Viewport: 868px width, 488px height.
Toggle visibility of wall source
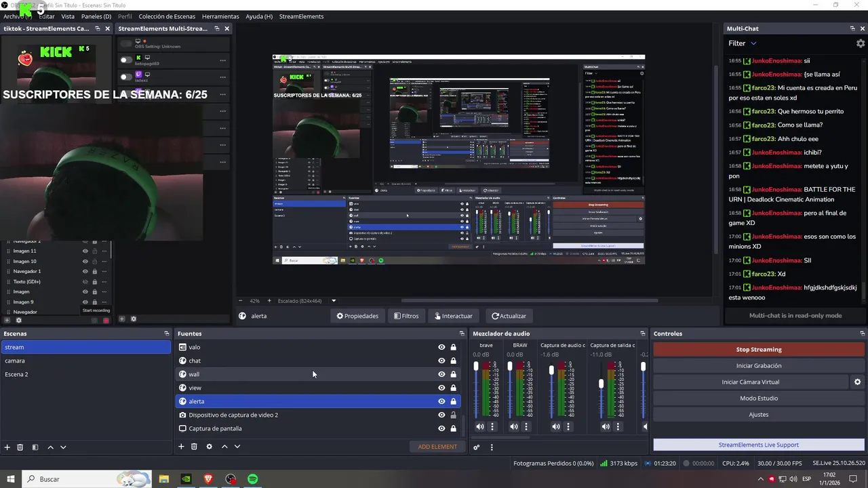pos(441,374)
